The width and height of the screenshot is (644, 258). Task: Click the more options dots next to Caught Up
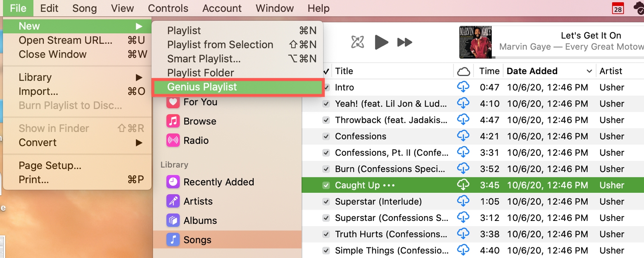pos(389,185)
